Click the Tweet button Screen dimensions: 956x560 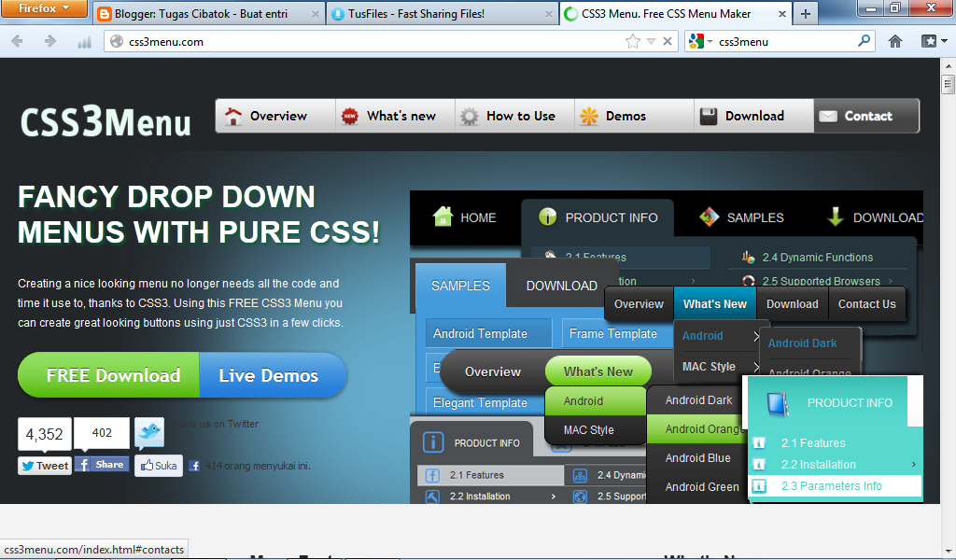tap(45, 466)
